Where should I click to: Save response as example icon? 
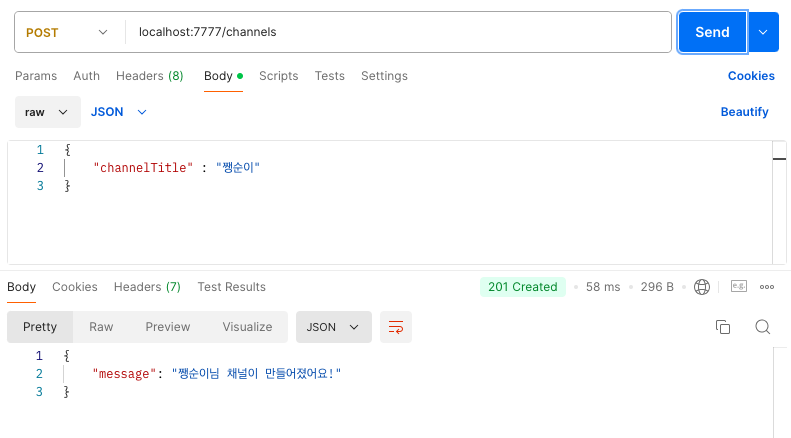(739, 286)
